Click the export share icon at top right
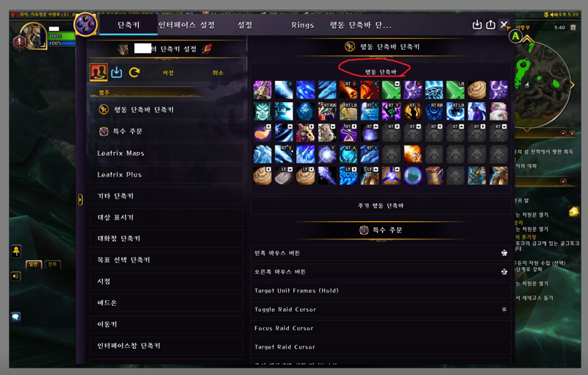The image size is (588, 375). pyautogui.click(x=490, y=25)
